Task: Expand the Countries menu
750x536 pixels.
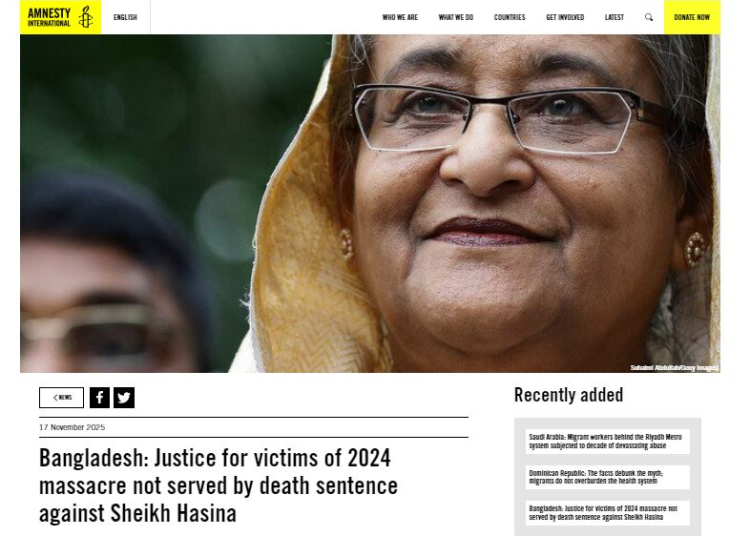Action: pos(509,17)
